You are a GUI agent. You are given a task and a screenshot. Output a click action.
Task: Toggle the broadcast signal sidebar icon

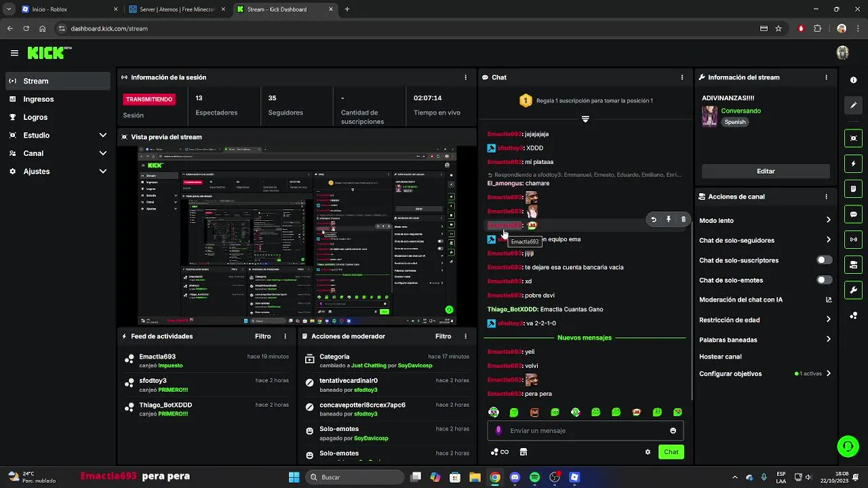[x=853, y=239]
